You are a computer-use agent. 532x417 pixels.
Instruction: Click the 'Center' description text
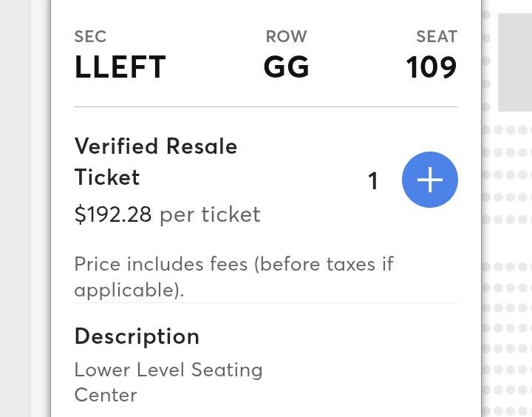point(106,395)
